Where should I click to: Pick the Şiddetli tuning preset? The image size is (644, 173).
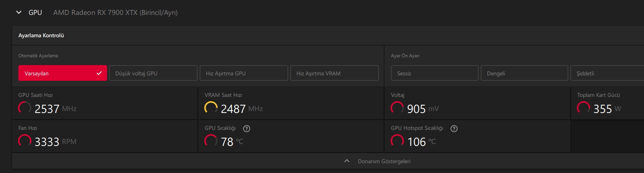607,73
